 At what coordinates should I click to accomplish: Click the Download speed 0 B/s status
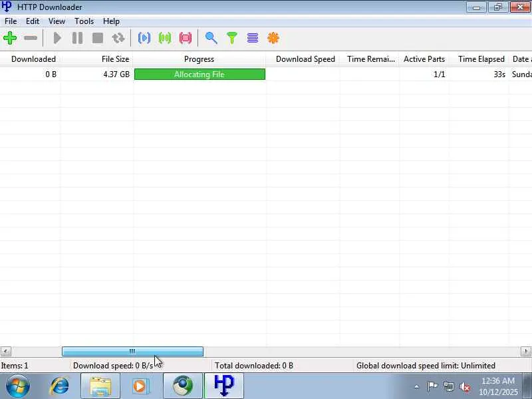[x=113, y=365]
